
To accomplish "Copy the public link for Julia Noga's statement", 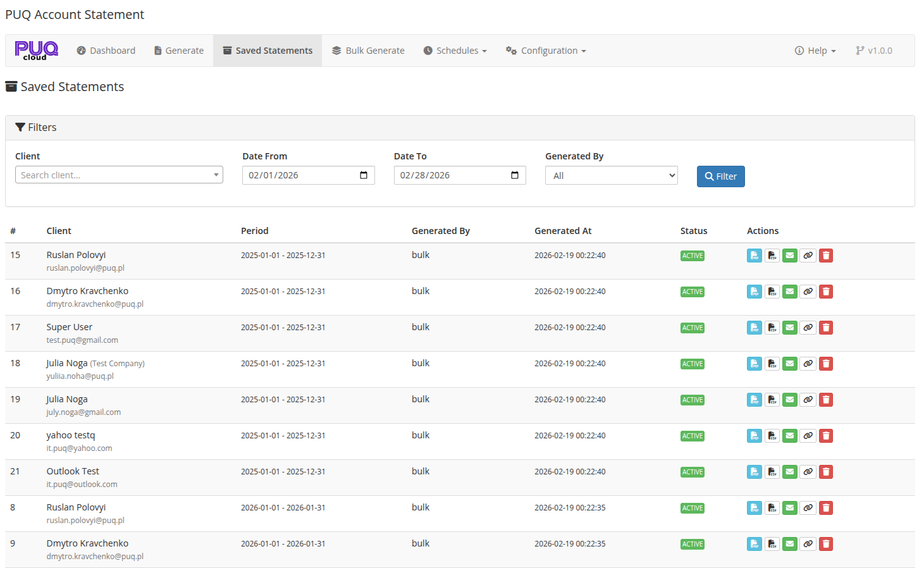I will click(x=808, y=363).
